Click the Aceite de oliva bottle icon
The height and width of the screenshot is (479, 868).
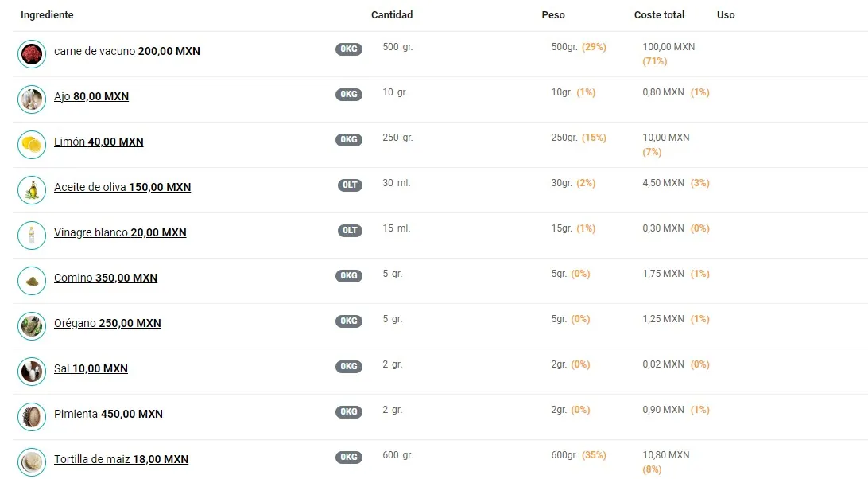pos(32,190)
